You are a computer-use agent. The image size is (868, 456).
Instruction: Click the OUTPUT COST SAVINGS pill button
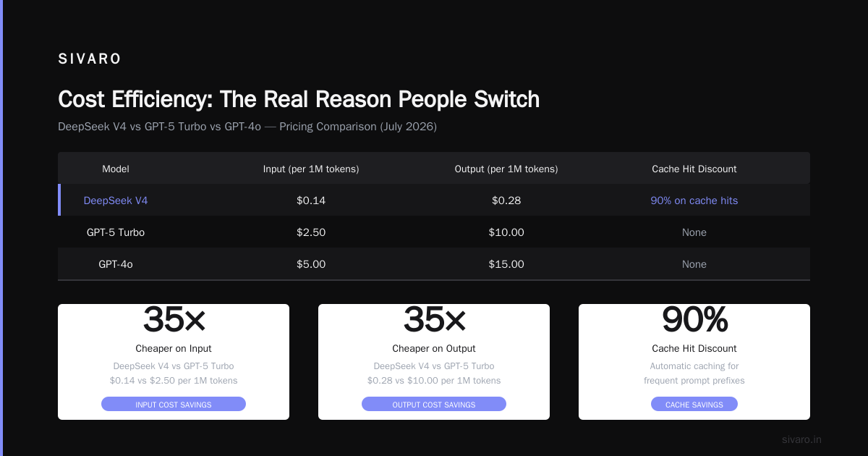point(434,404)
